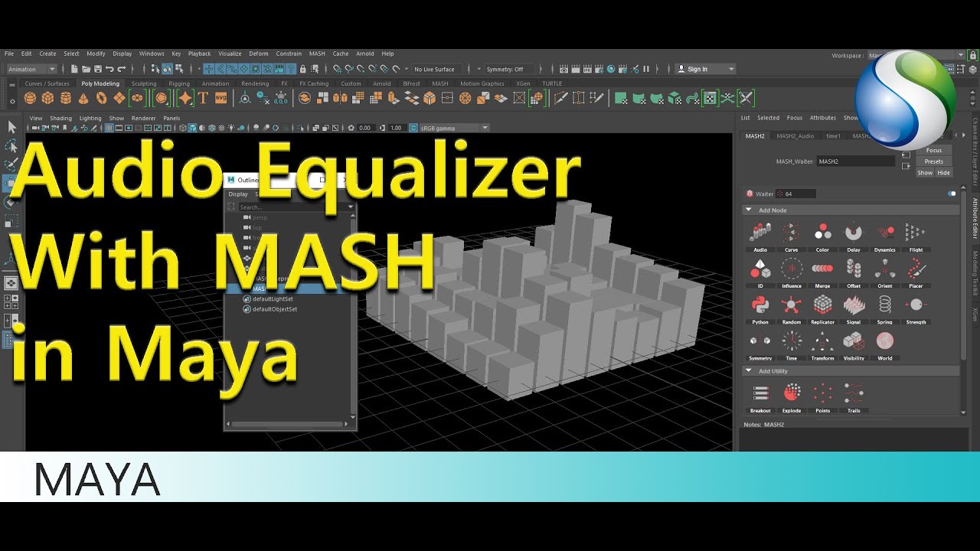This screenshot has width=980, height=551.
Task: Create a polygon cone from shelf
Action: point(83,98)
